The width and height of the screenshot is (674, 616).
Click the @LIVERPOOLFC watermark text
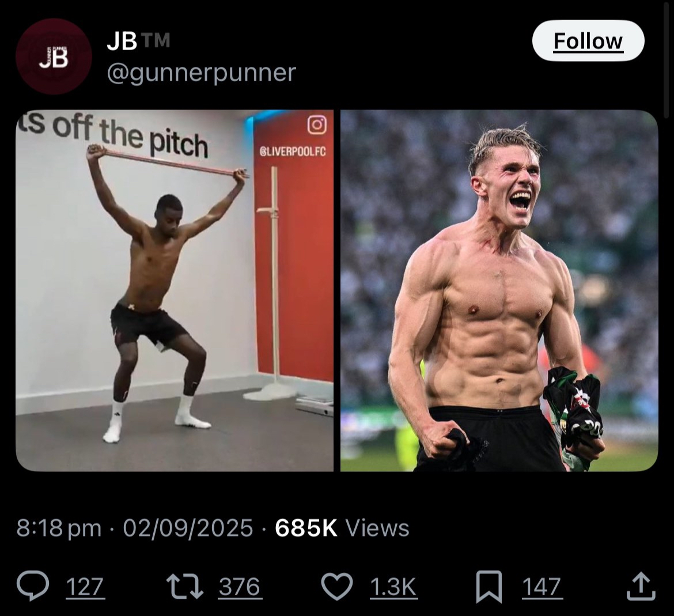click(x=293, y=151)
